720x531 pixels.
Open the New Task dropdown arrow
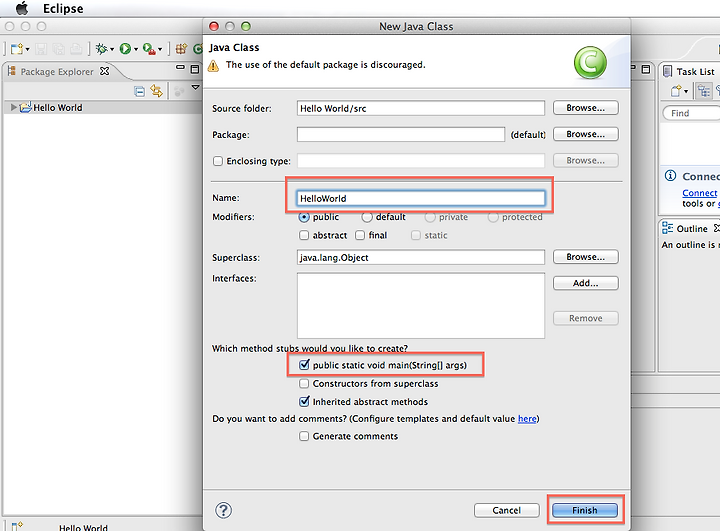686,92
